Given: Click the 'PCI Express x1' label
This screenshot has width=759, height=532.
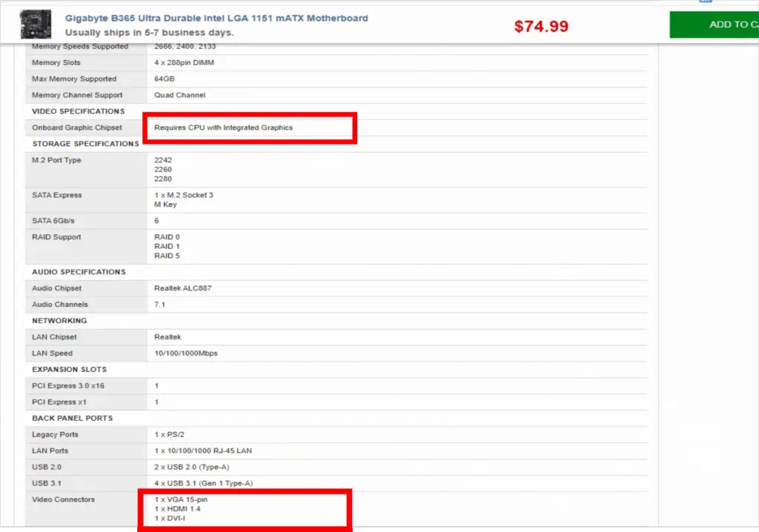Looking at the screenshot, I should 59,402.
